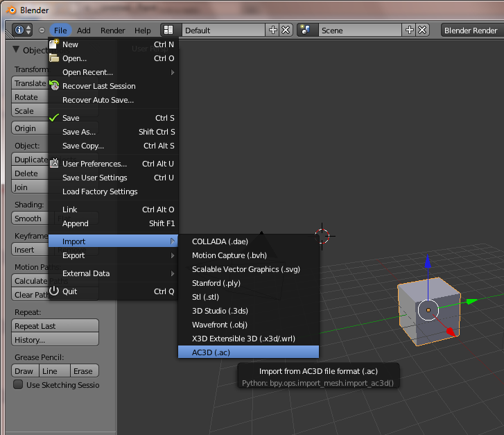Click Save in File menu
504x435 pixels.
(113, 118)
